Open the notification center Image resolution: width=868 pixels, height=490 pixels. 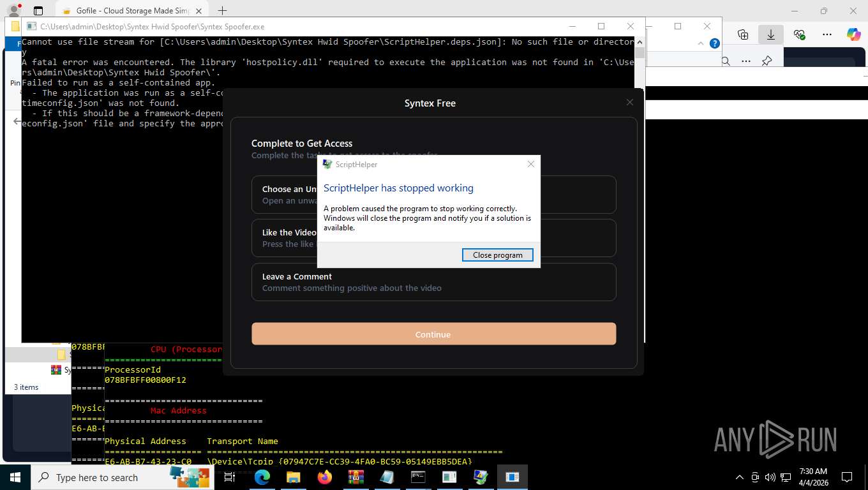[847, 477]
